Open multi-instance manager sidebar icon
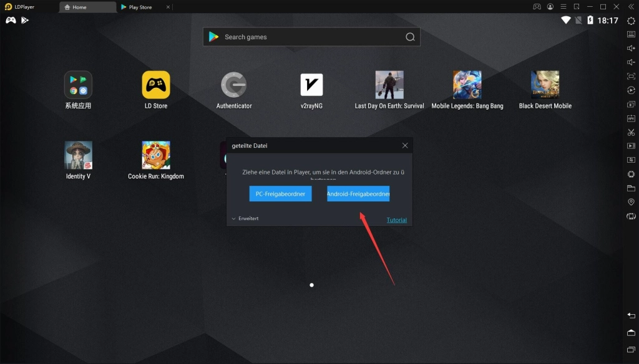Image resolution: width=639 pixels, height=364 pixels. [631, 104]
